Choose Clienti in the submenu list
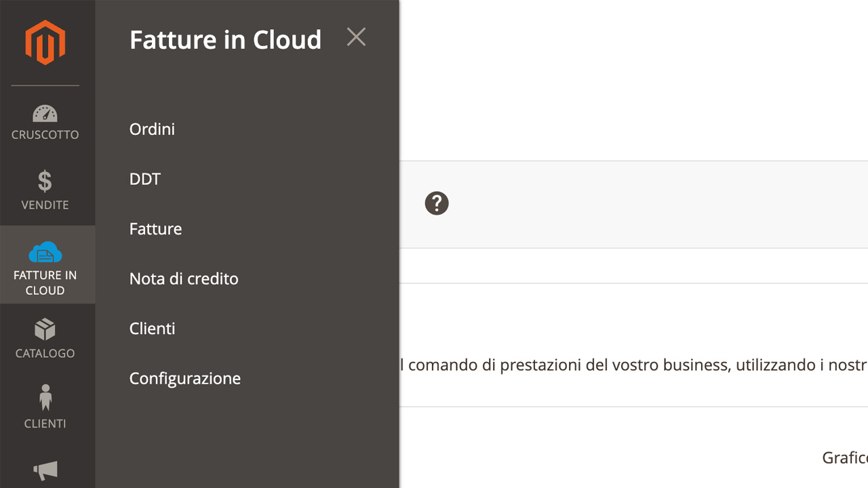The height and width of the screenshot is (488, 868). click(152, 328)
